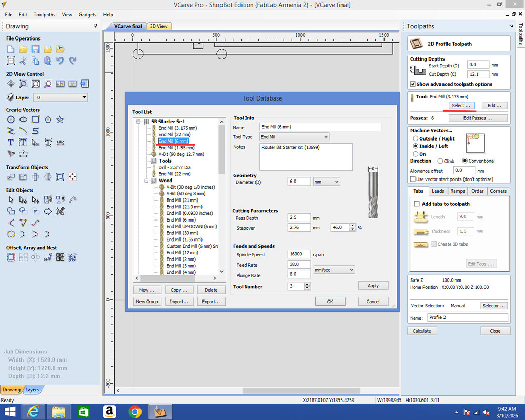
Task: Switch to the 3D View tab
Action: click(x=159, y=26)
